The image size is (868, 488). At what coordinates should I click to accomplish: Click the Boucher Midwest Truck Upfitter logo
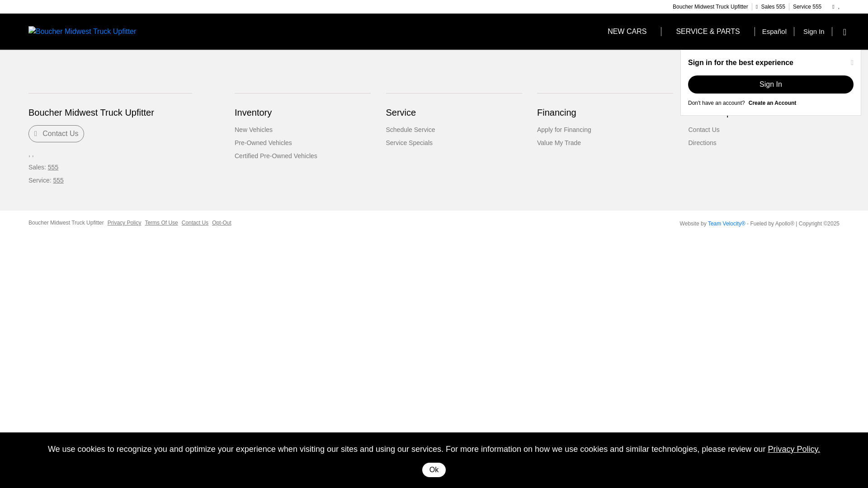click(x=82, y=31)
